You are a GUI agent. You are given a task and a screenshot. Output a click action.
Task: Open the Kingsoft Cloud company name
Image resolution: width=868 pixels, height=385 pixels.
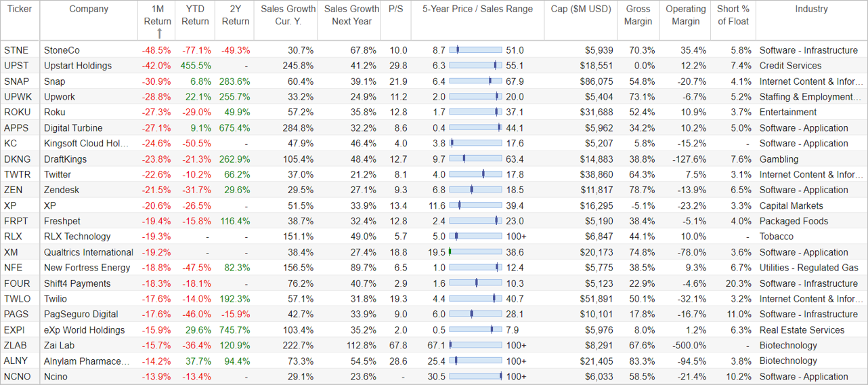click(86, 144)
